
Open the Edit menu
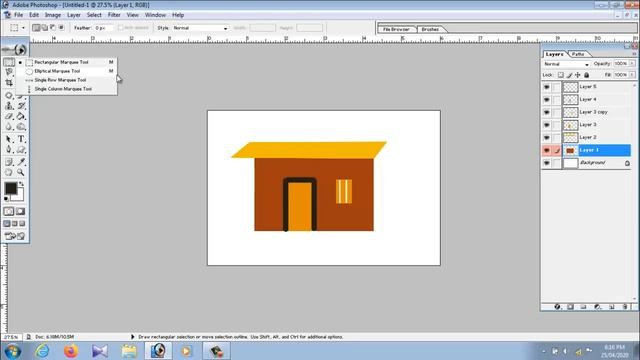point(34,15)
